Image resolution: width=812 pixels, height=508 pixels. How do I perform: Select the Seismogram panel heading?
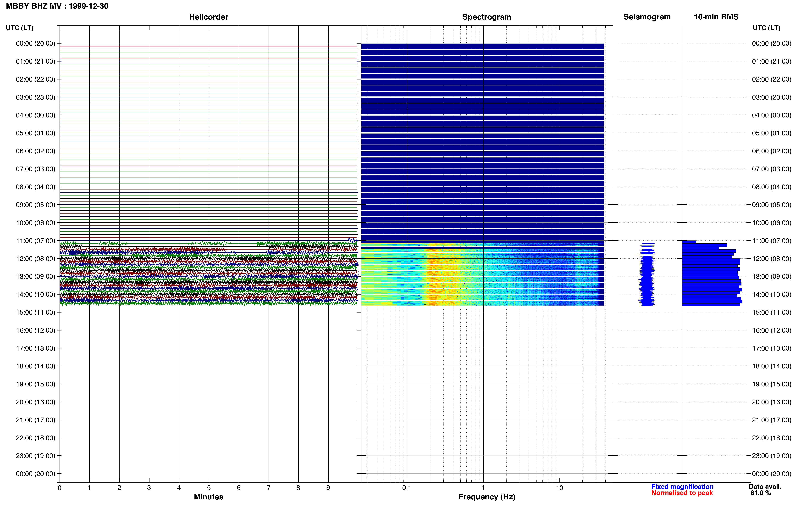click(647, 17)
